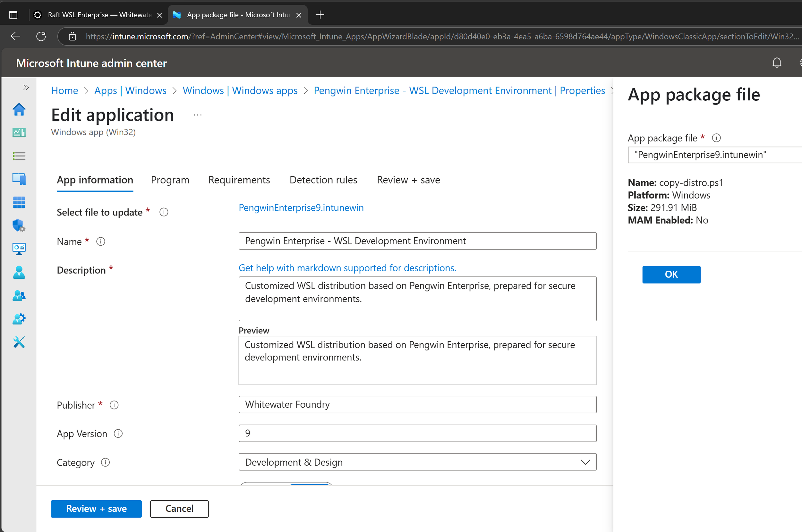The image size is (802, 532).
Task: Switch to the Program tab
Action: click(x=170, y=180)
